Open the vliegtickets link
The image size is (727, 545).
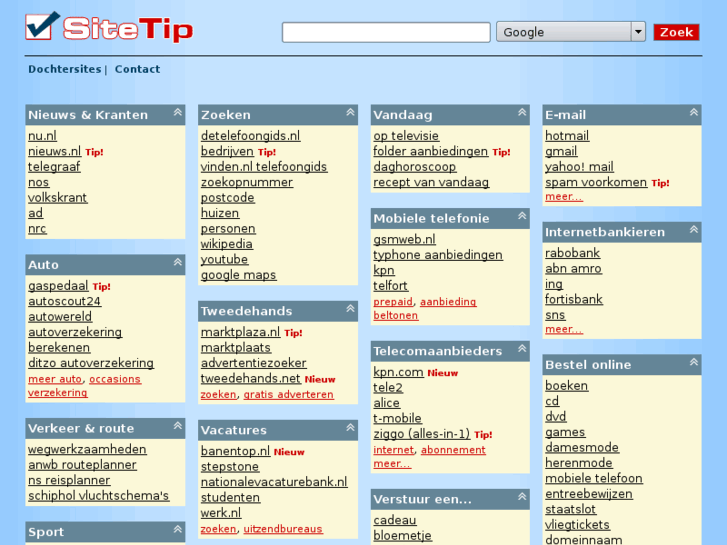[x=577, y=525]
